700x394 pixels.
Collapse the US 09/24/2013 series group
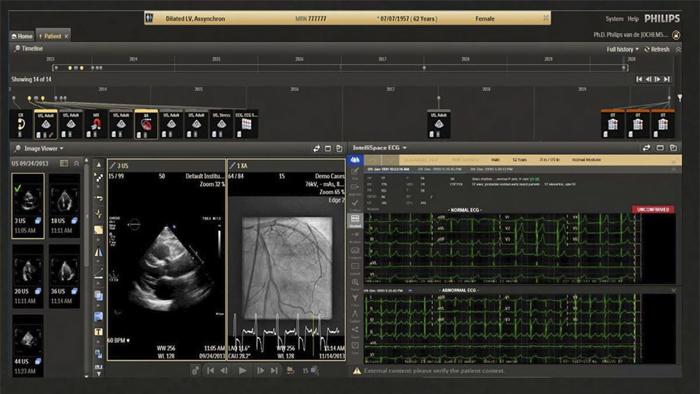click(76, 163)
